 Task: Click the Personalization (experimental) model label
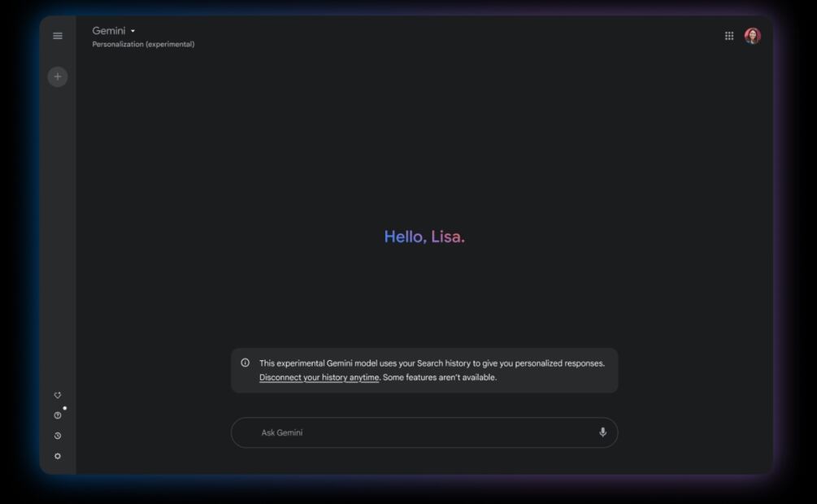pyautogui.click(x=143, y=45)
